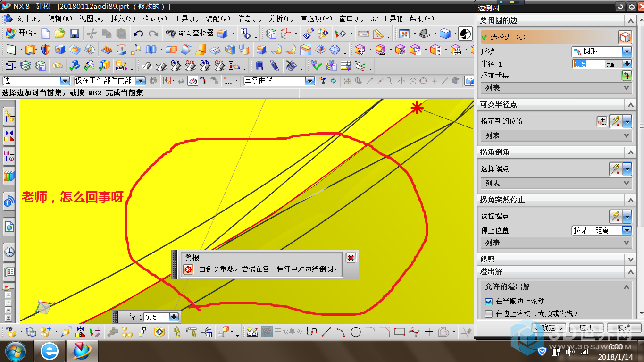Select the Circle sketch tool
This screenshot has height=362, width=644.
click(x=356, y=332)
